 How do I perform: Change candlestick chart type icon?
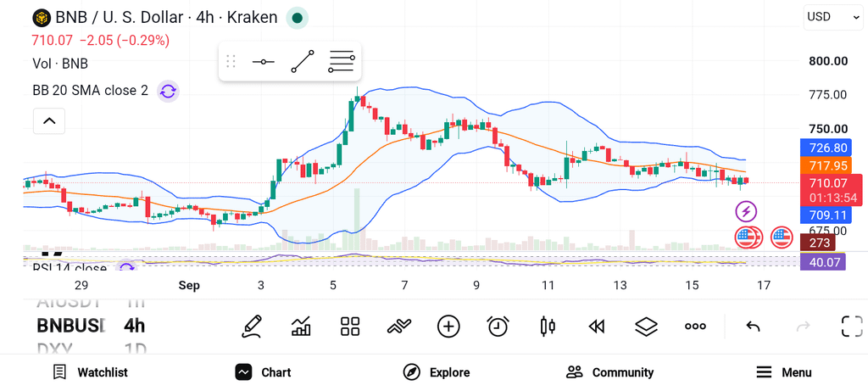pyautogui.click(x=548, y=327)
